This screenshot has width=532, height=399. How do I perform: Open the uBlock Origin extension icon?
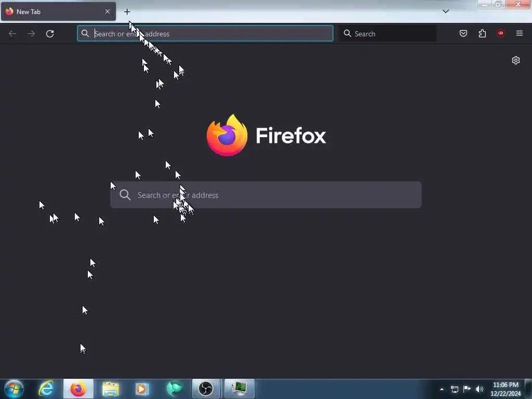501,33
